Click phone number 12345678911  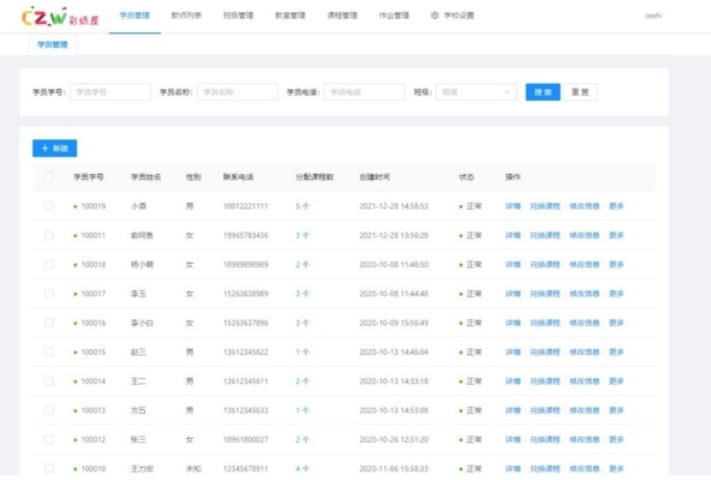pyautogui.click(x=246, y=469)
